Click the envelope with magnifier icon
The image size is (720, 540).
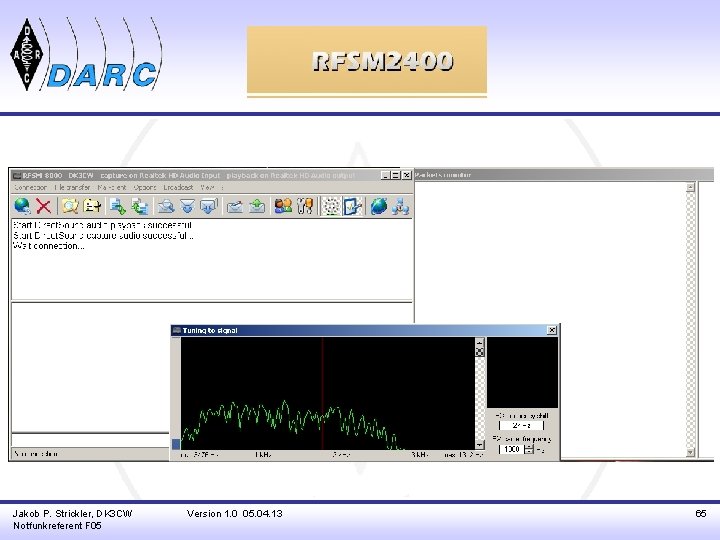tap(165, 206)
